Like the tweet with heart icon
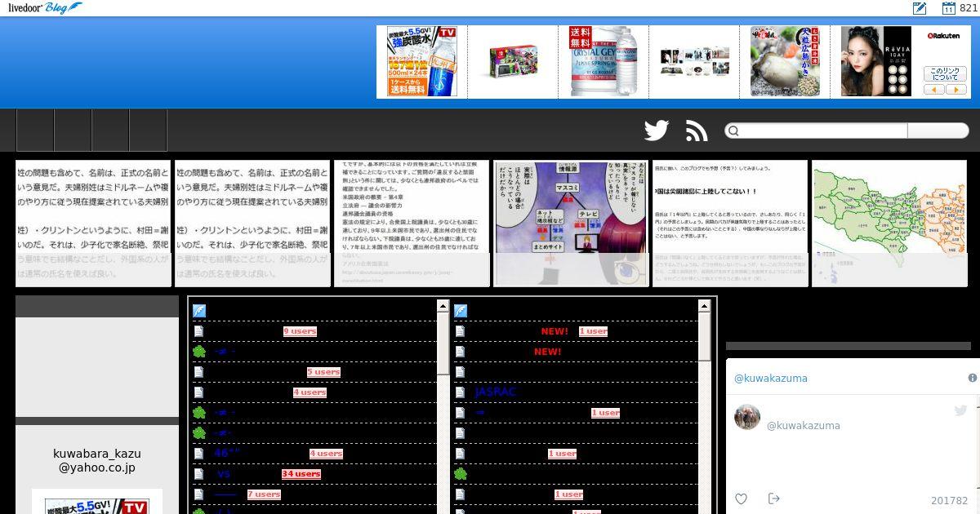This screenshot has width=980, height=514. (741, 498)
